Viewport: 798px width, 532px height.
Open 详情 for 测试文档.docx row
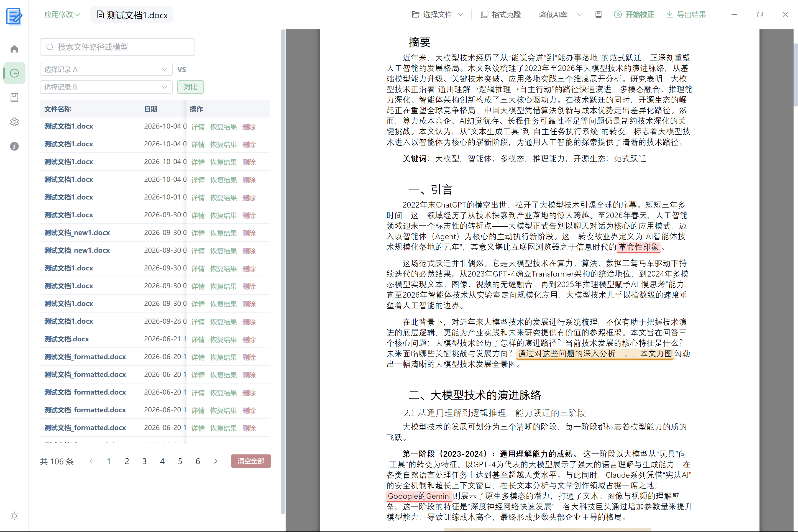(198, 340)
